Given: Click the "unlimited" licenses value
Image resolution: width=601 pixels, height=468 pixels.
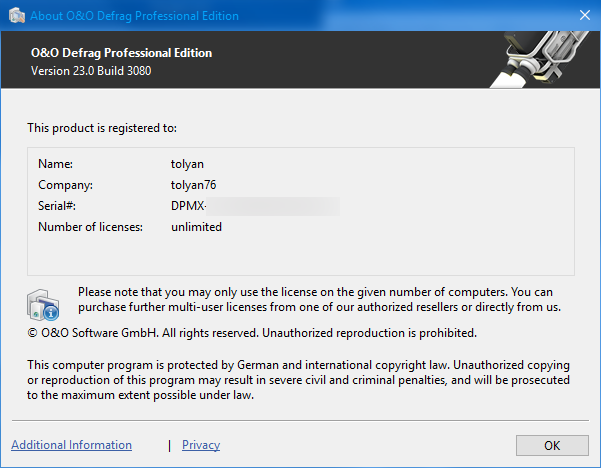Looking at the screenshot, I should click(196, 227).
